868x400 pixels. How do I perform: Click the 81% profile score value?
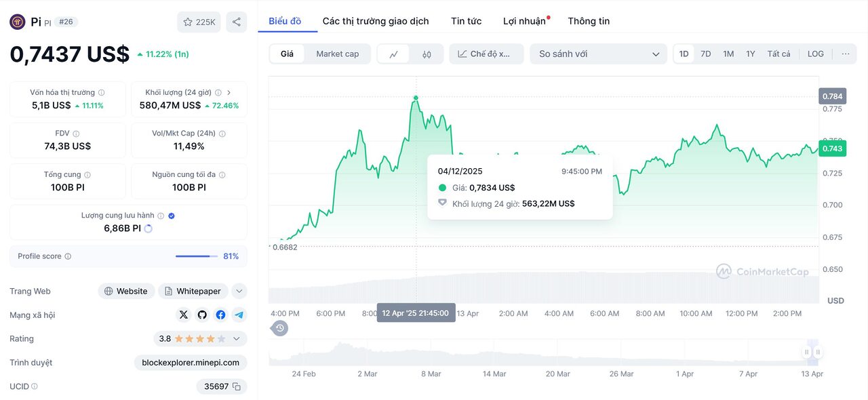[231, 256]
